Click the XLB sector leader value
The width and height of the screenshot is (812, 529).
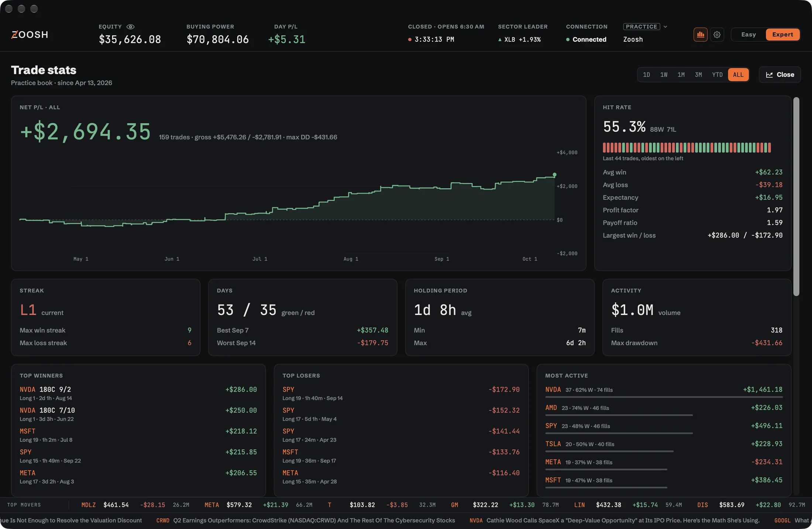pyautogui.click(x=519, y=39)
